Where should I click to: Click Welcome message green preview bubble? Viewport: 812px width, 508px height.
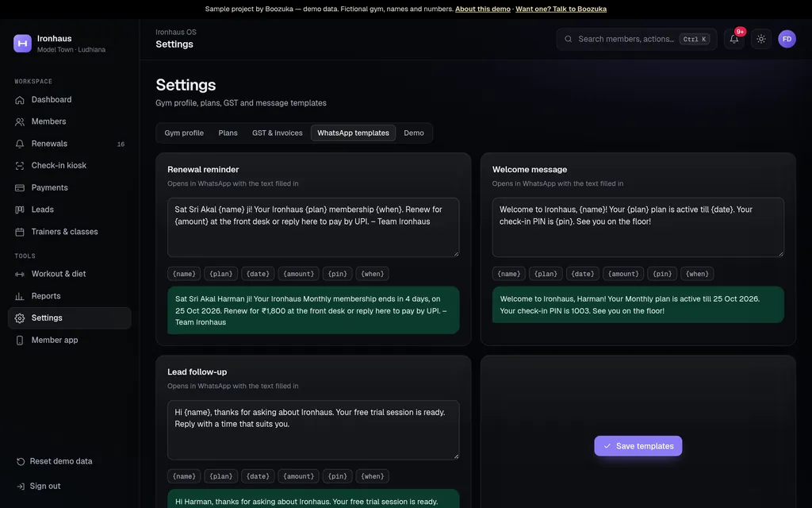(638, 305)
